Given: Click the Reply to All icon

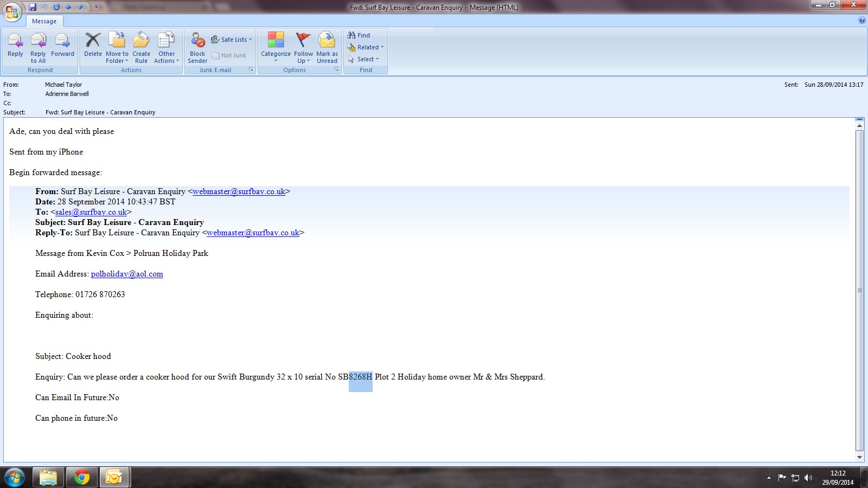Looking at the screenshot, I should (38, 46).
